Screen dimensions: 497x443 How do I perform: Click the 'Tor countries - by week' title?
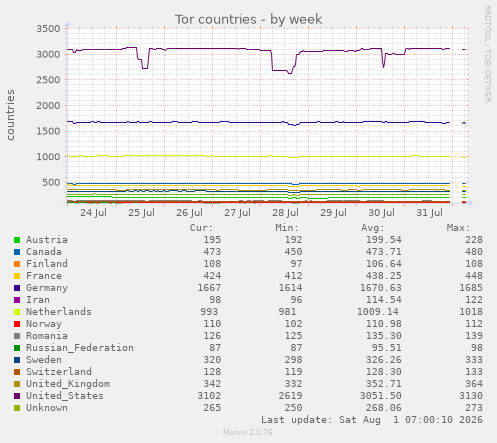point(248,20)
